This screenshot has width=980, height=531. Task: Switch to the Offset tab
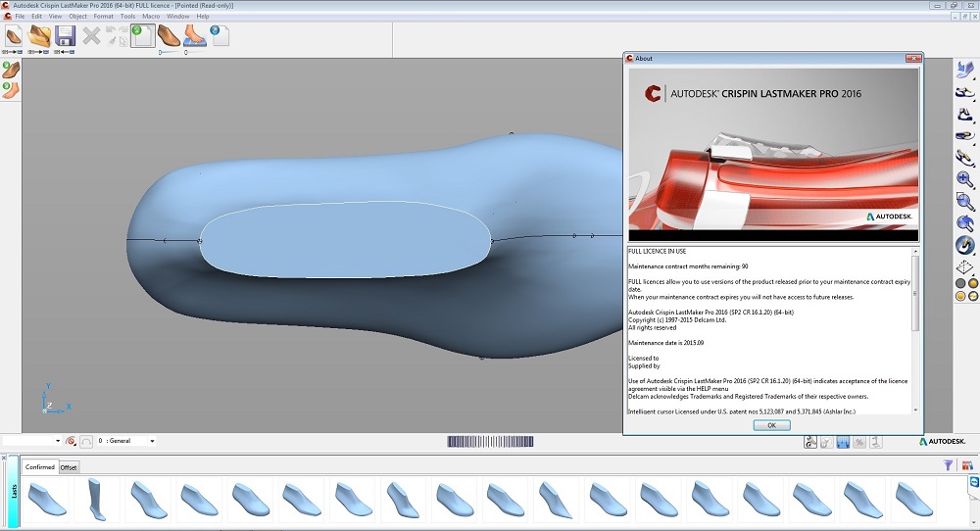(69, 467)
